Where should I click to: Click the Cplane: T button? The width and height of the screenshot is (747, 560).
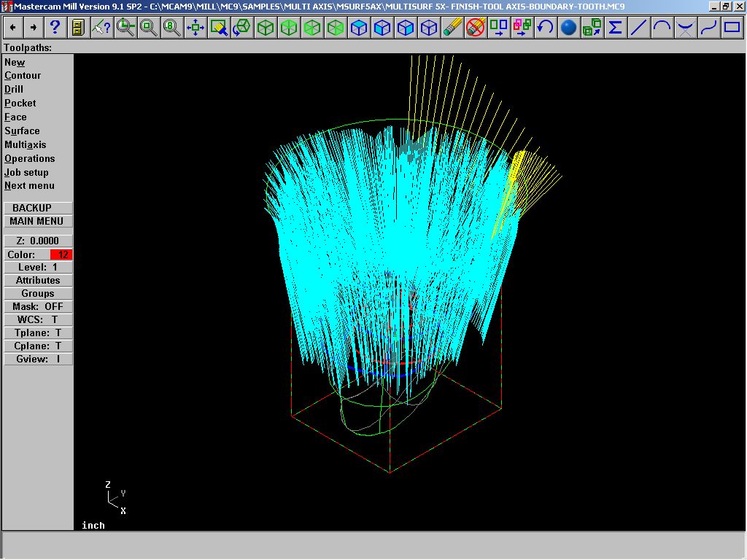tap(38, 346)
